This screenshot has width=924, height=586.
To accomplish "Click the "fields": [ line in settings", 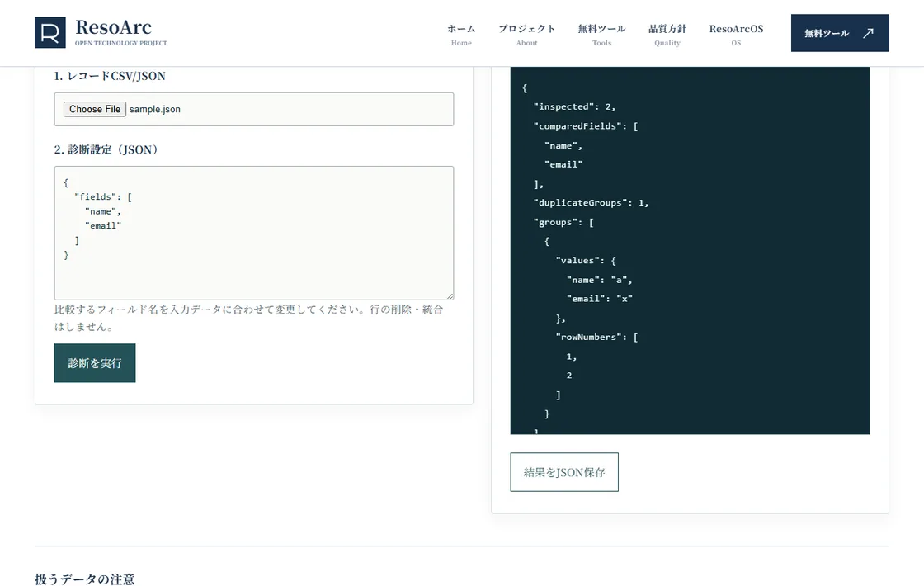I will point(103,197).
